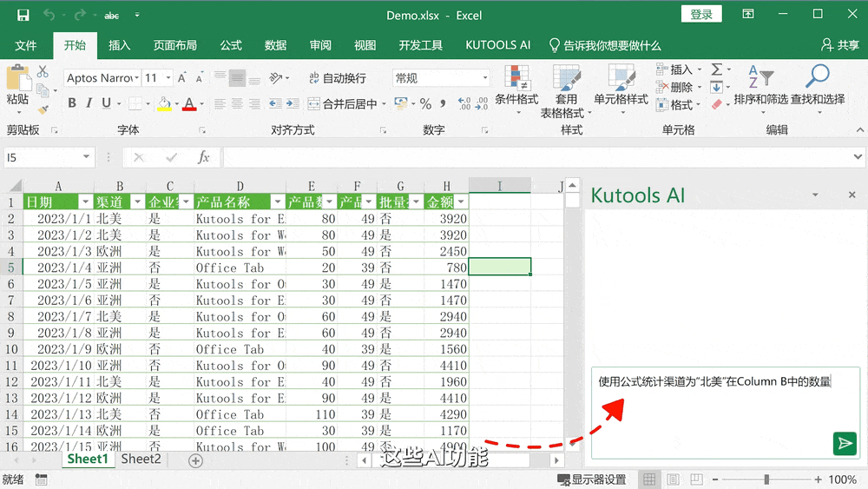Click the AutoSum sigma icon

click(x=716, y=69)
